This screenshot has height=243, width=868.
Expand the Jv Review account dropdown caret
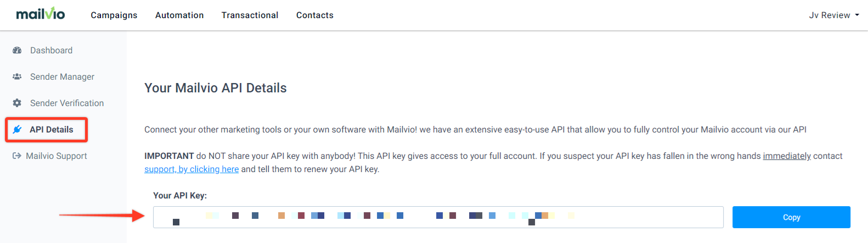857,15
